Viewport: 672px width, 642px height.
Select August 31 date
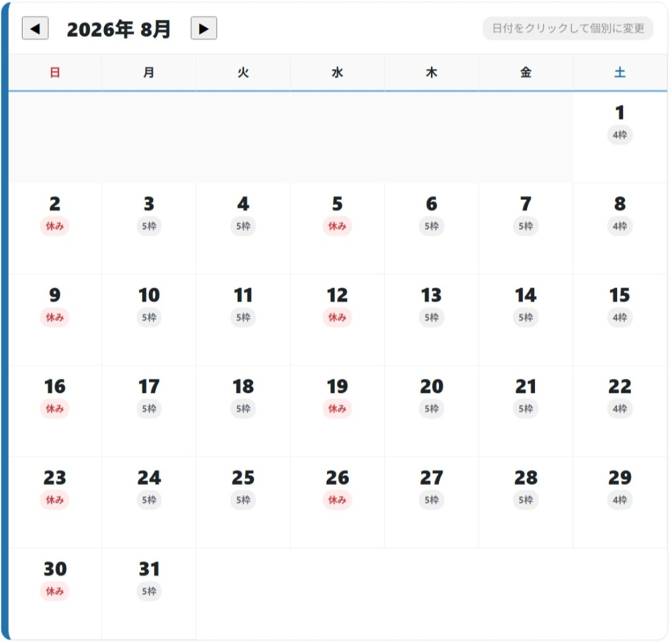149,594
